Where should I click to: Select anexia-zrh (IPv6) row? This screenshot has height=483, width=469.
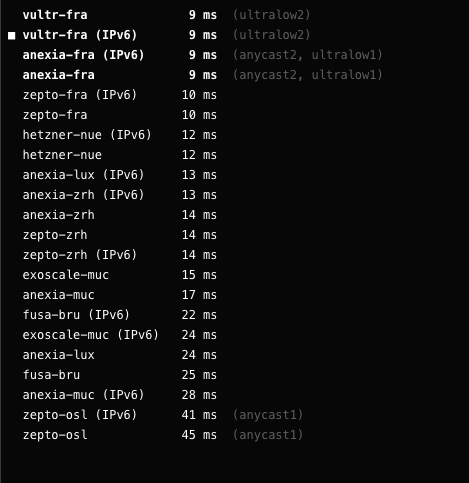point(120,195)
